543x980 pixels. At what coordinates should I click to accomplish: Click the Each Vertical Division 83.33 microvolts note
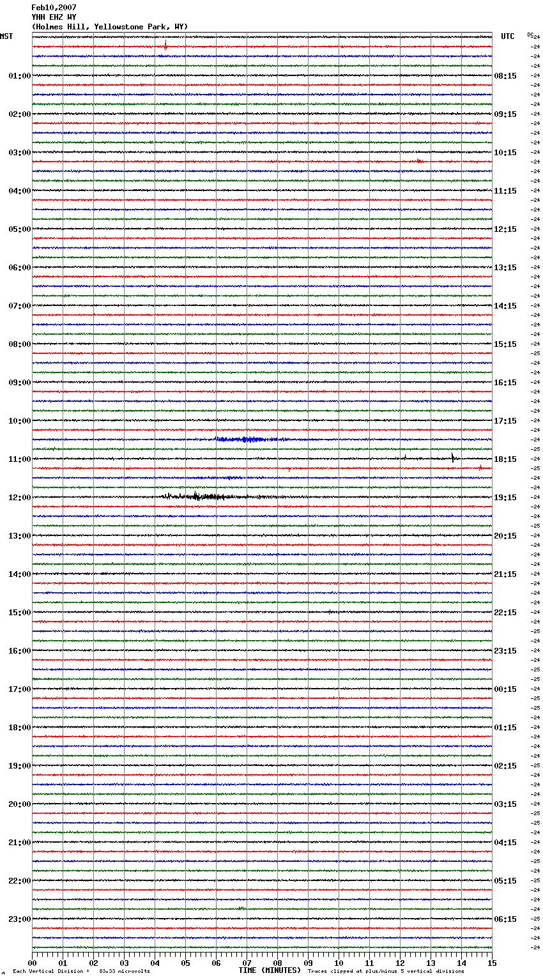(x=81, y=971)
